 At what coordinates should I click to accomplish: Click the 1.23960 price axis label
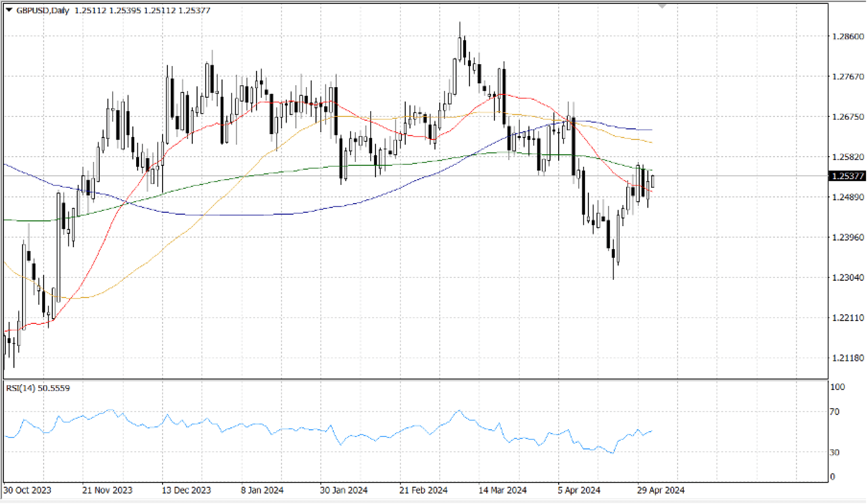[x=848, y=237]
